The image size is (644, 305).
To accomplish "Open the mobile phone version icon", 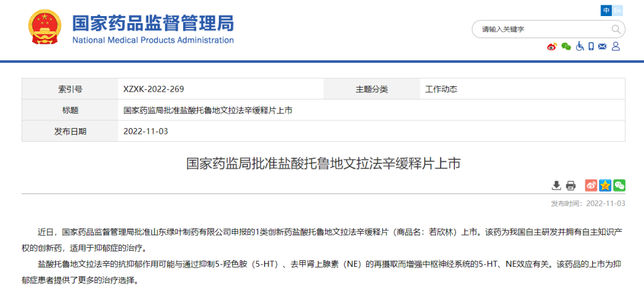I will (591, 46).
